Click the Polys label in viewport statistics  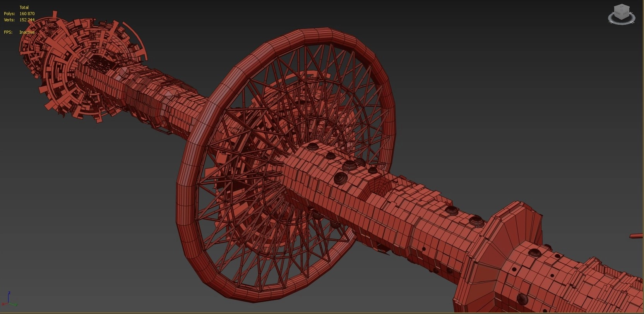(x=9, y=14)
